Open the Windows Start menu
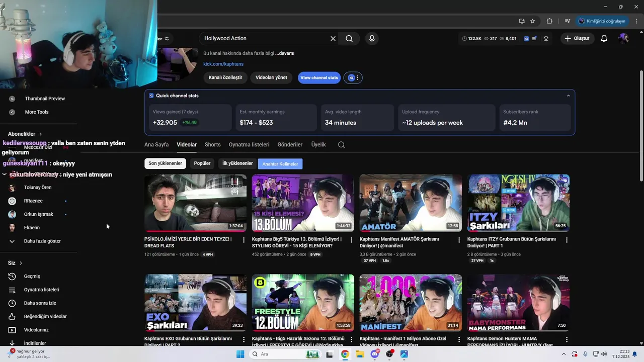The height and width of the screenshot is (362, 644). [240, 354]
